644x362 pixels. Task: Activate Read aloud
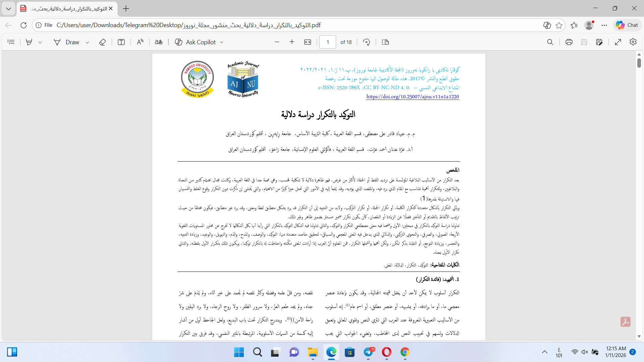[140, 42]
